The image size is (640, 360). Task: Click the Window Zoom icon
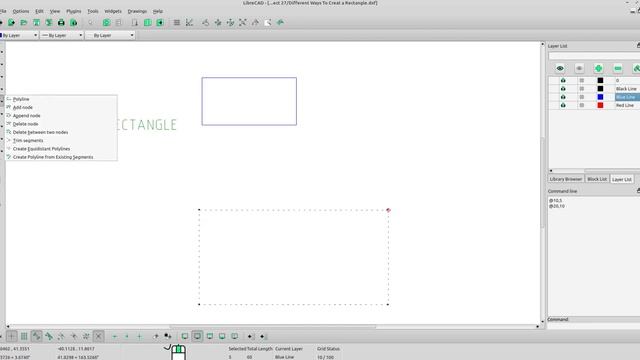[268, 22]
